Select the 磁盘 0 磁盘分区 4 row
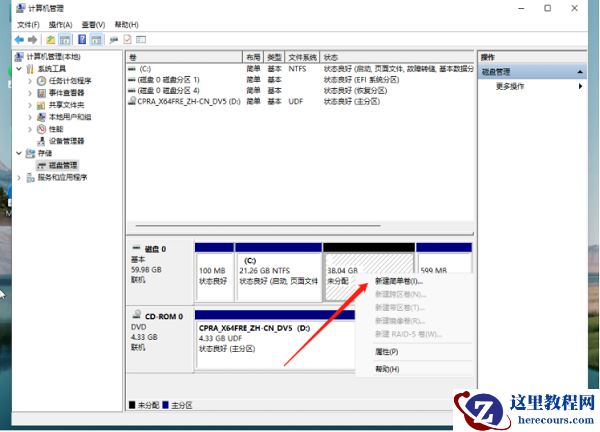The width and height of the screenshot is (600, 432). (300, 91)
